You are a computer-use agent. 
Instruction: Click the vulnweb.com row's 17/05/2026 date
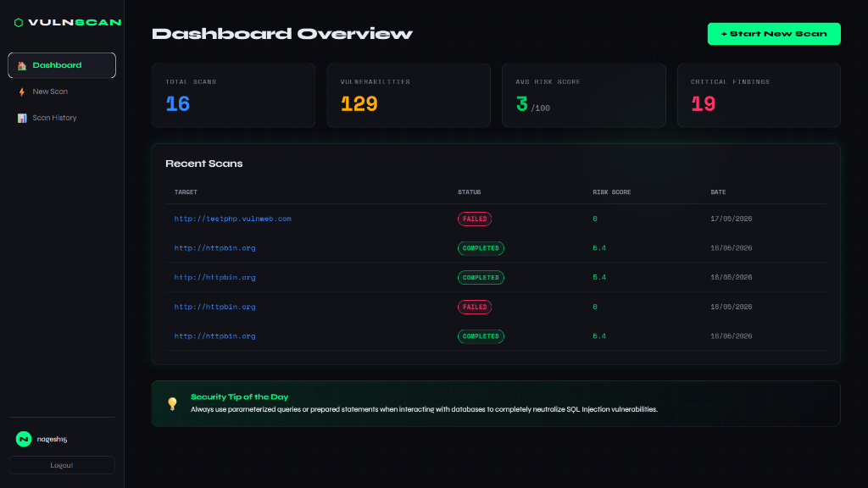coord(732,219)
